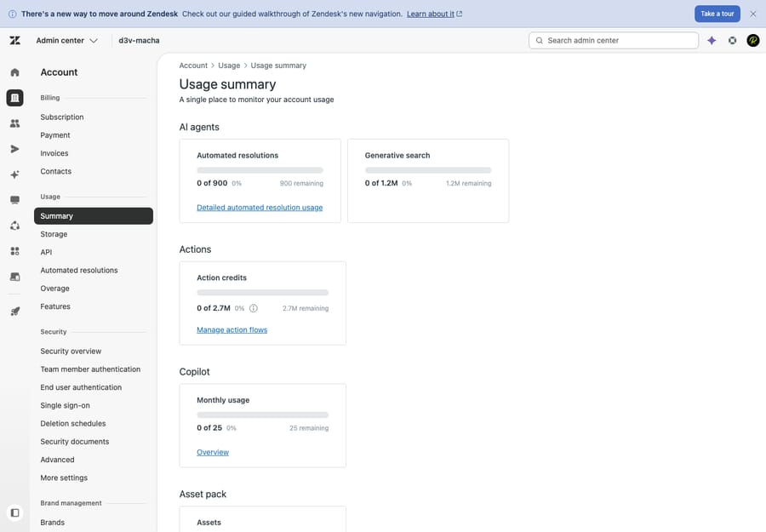Open API under Usage
The image size is (766, 532).
pyautogui.click(x=46, y=252)
